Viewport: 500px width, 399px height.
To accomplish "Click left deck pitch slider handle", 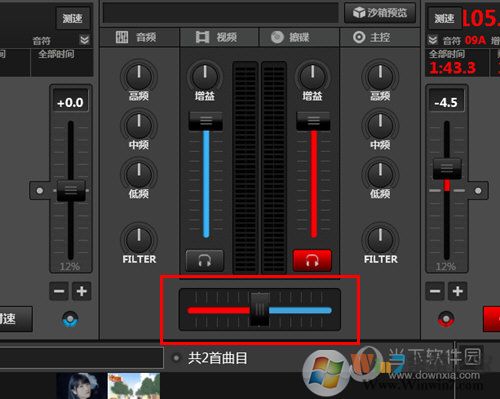I will (71, 191).
